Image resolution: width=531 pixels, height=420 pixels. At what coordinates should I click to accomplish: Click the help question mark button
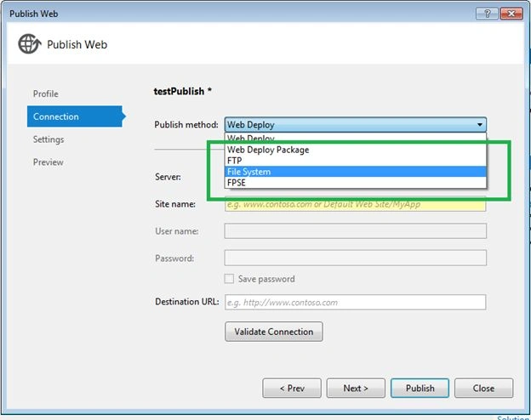tap(487, 14)
